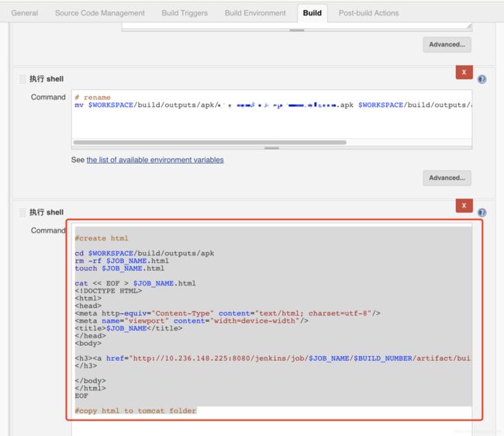The height and width of the screenshot is (436, 504).
Task: Click the 'EOF' terminator line
Action: tap(81, 396)
